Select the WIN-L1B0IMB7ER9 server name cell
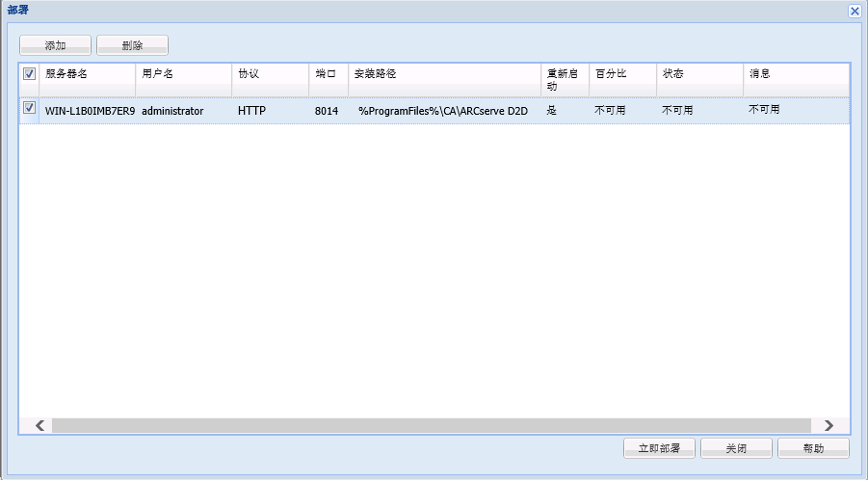 [x=90, y=111]
